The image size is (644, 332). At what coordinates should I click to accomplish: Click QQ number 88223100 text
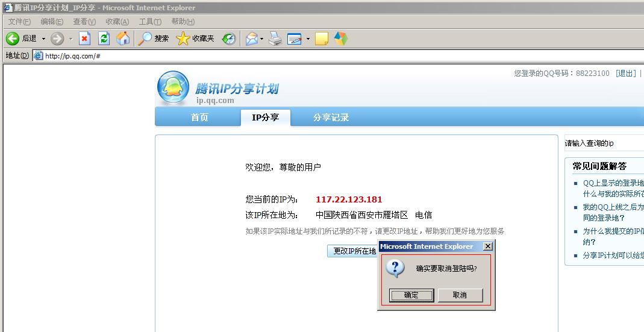pos(593,73)
